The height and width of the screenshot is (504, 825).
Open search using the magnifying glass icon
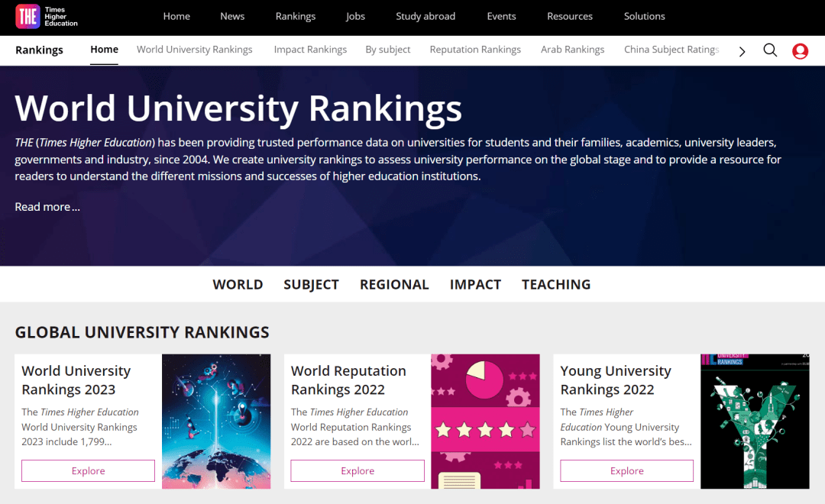770,50
